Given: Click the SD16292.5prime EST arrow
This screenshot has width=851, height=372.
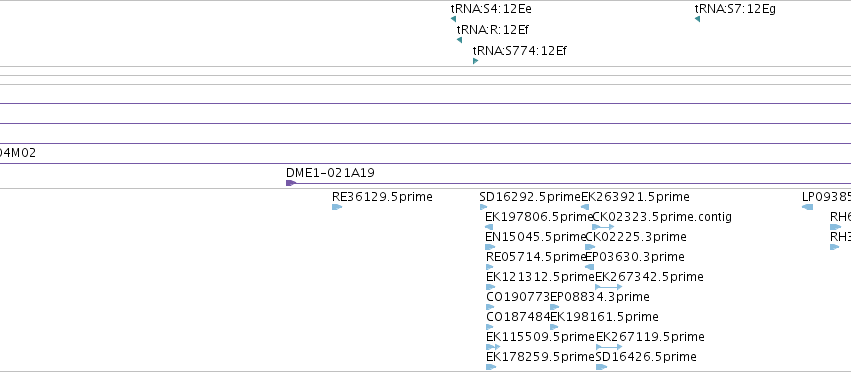Looking at the screenshot, I should [483, 207].
